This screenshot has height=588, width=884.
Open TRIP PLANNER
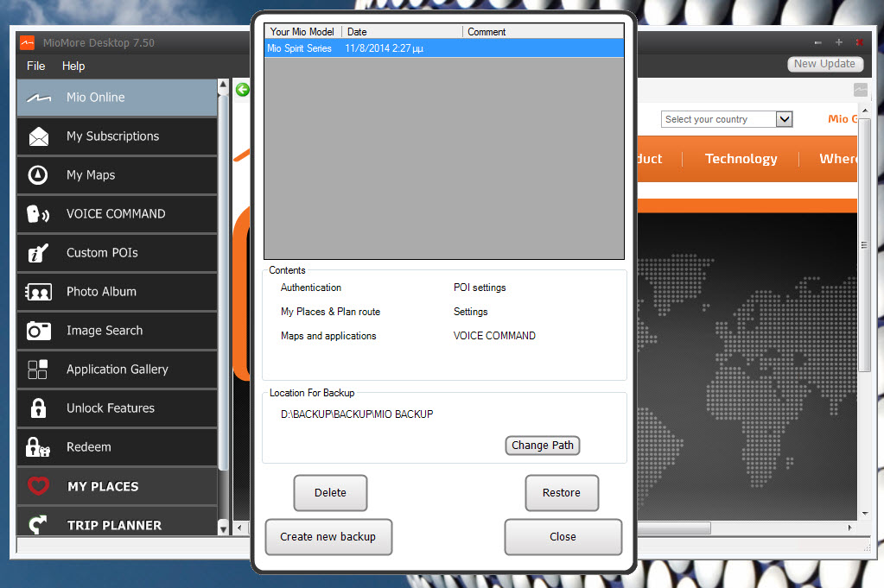click(x=117, y=522)
